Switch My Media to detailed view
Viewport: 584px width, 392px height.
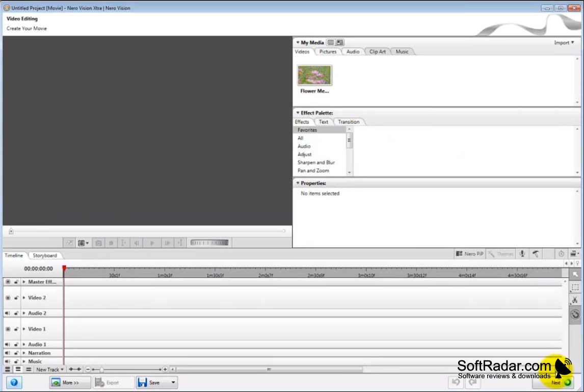[x=340, y=42]
